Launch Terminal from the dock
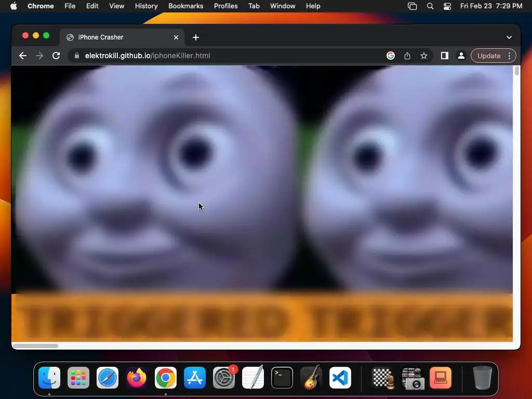 pos(282,378)
